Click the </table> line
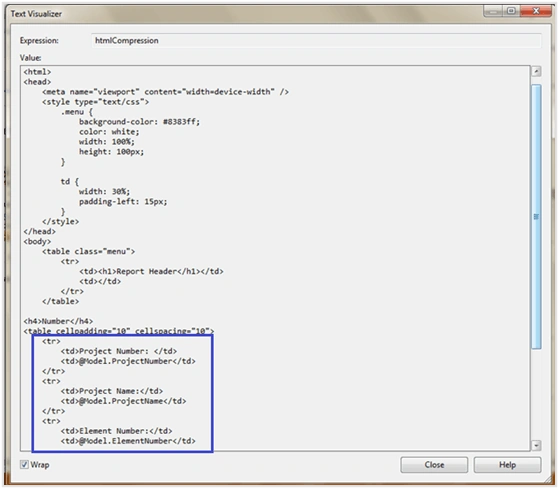Screen dimensions: 559x489 (x=61, y=302)
